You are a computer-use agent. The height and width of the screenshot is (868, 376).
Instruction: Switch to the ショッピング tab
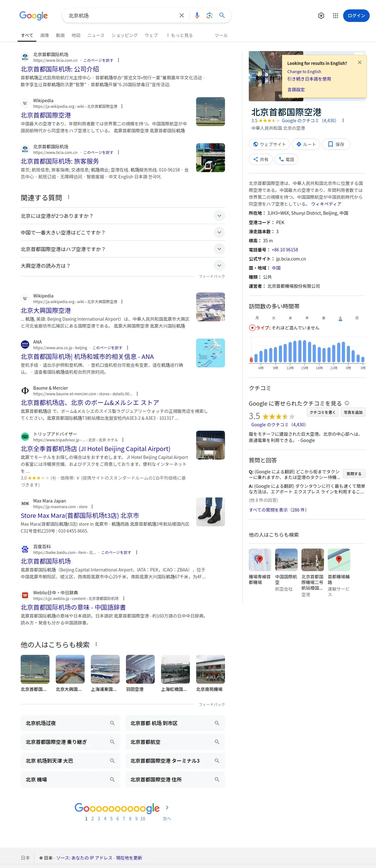point(124,35)
